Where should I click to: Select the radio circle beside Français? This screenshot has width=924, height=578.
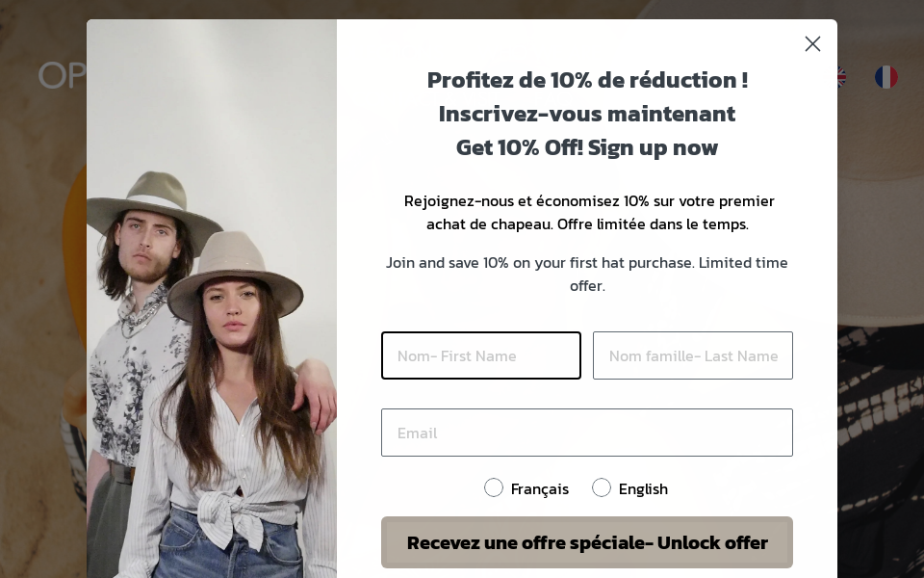[x=494, y=487]
